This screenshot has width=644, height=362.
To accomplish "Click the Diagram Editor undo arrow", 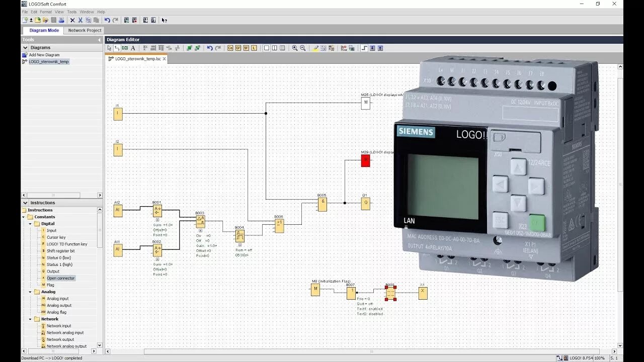I will (210, 48).
